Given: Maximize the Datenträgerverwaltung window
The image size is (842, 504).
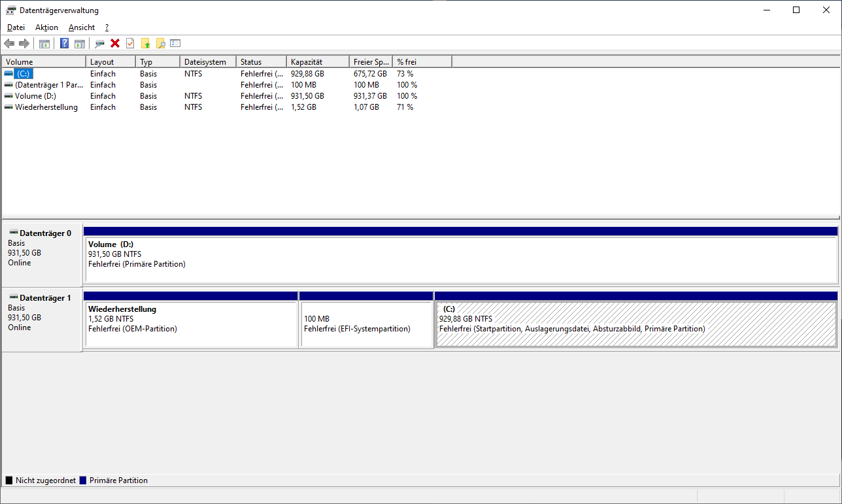Looking at the screenshot, I should (796, 10).
